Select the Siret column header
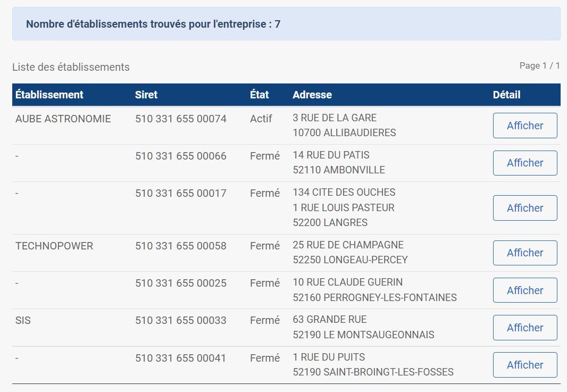 coord(146,95)
